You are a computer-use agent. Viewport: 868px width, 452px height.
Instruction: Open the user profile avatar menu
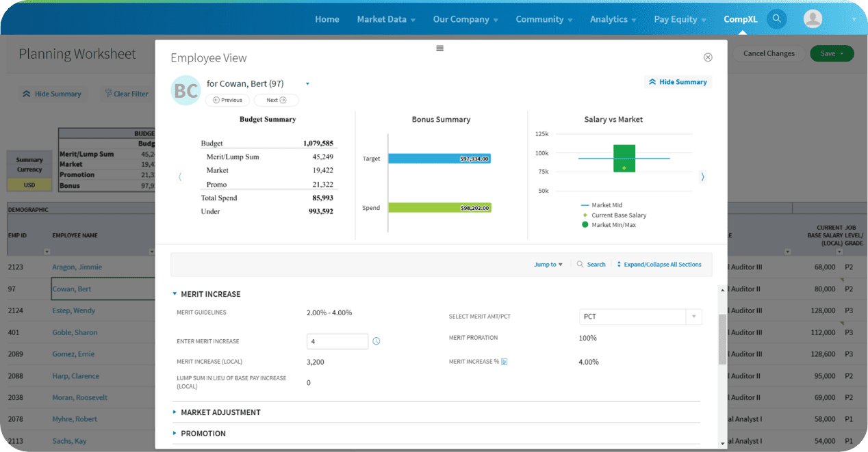click(813, 19)
